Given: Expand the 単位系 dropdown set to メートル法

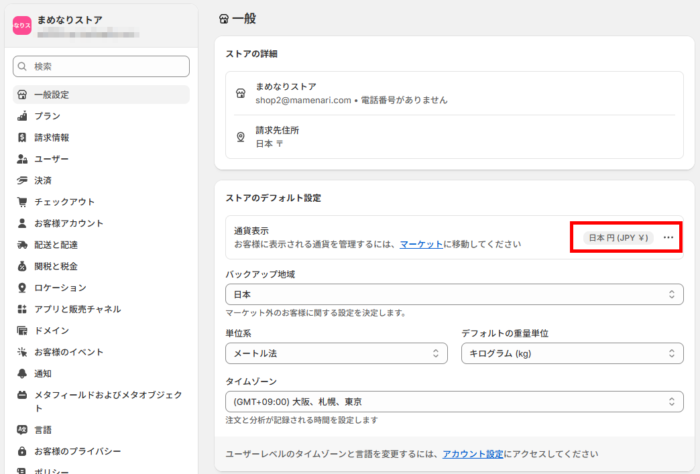Looking at the screenshot, I should (x=336, y=353).
